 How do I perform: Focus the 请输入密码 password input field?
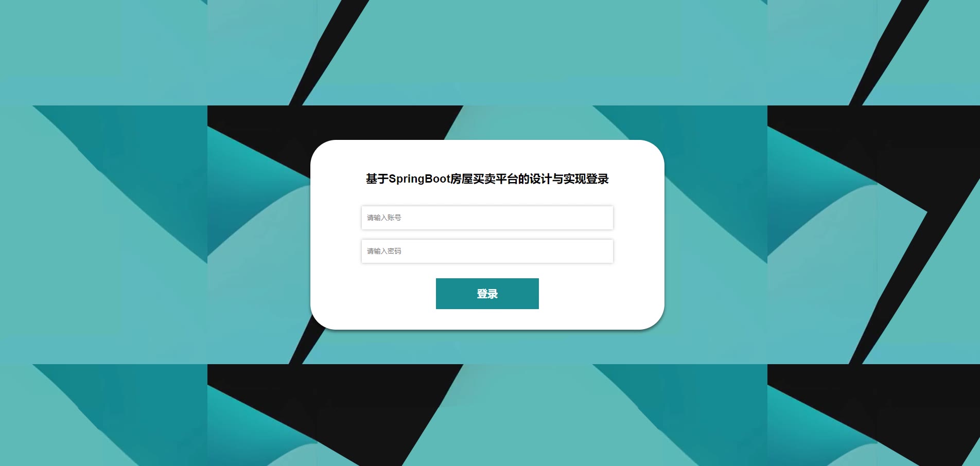point(487,251)
